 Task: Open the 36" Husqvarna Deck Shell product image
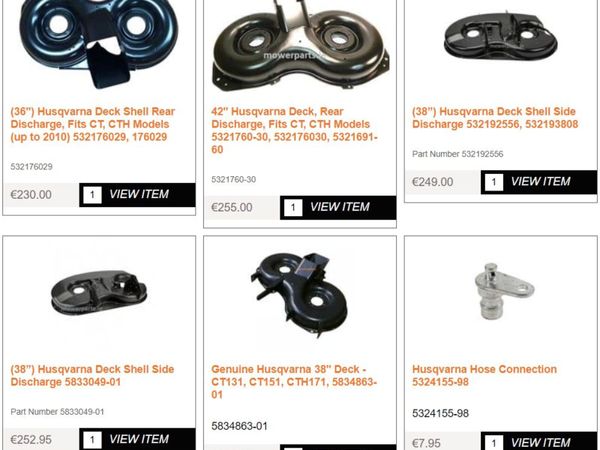[99, 44]
